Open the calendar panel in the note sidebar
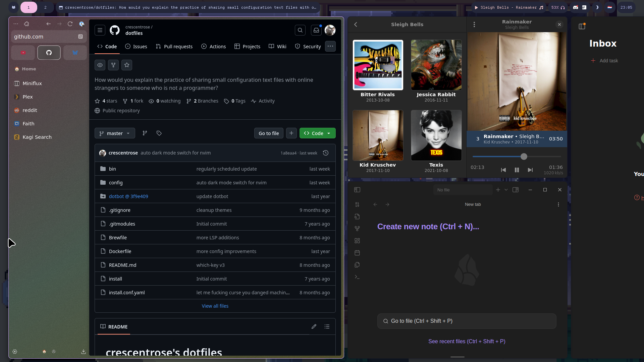 [357, 253]
